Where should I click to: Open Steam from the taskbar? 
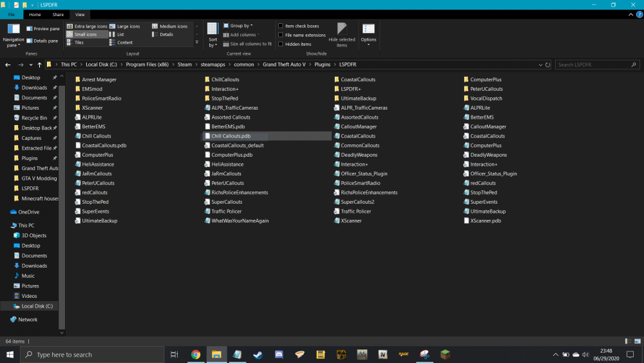tap(258, 355)
